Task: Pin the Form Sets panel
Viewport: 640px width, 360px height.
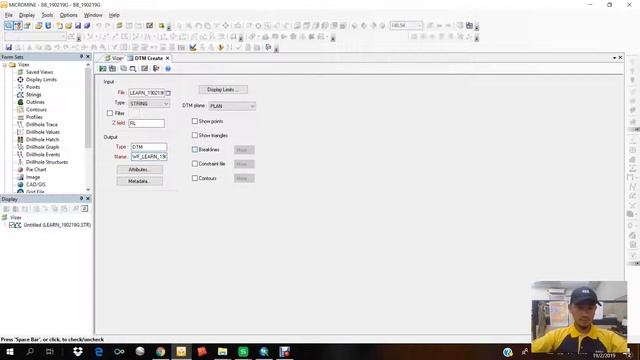Action: point(81,57)
